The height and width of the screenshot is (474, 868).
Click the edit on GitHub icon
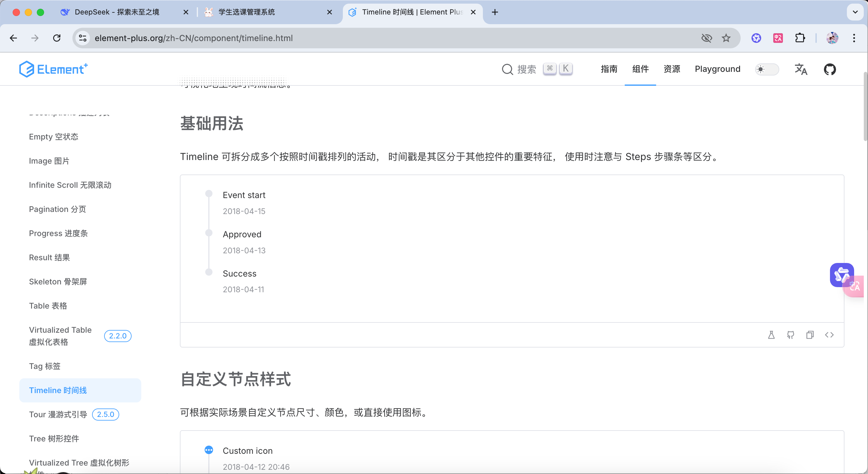(790, 335)
